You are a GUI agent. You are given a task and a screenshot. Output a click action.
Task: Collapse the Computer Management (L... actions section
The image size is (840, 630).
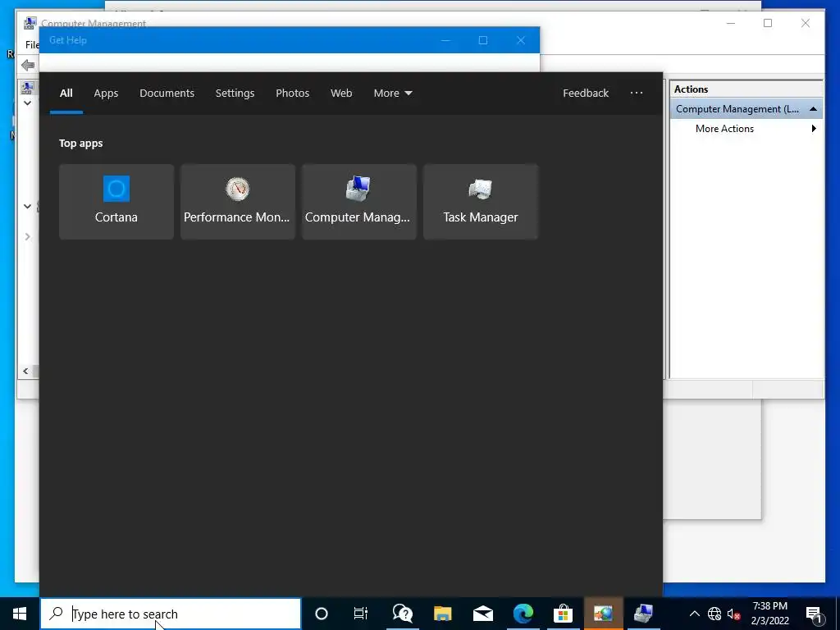pyautogui.click(x=813, y=109)
